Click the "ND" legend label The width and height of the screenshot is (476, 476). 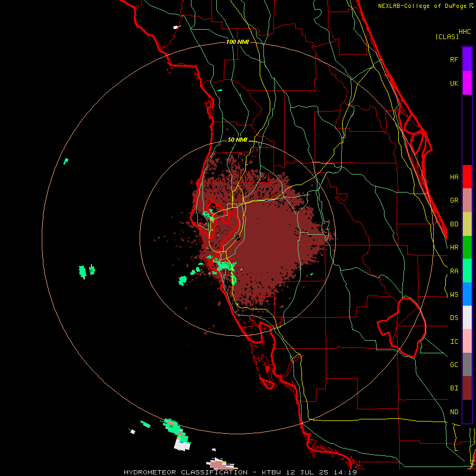point(454,412)
